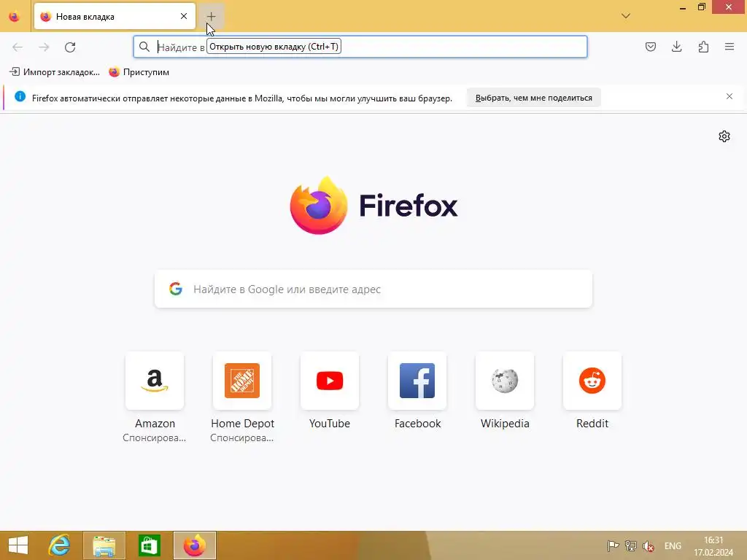Open the Приступим bookmark
This screenshot has width=747, height=560.
point(139,72)
